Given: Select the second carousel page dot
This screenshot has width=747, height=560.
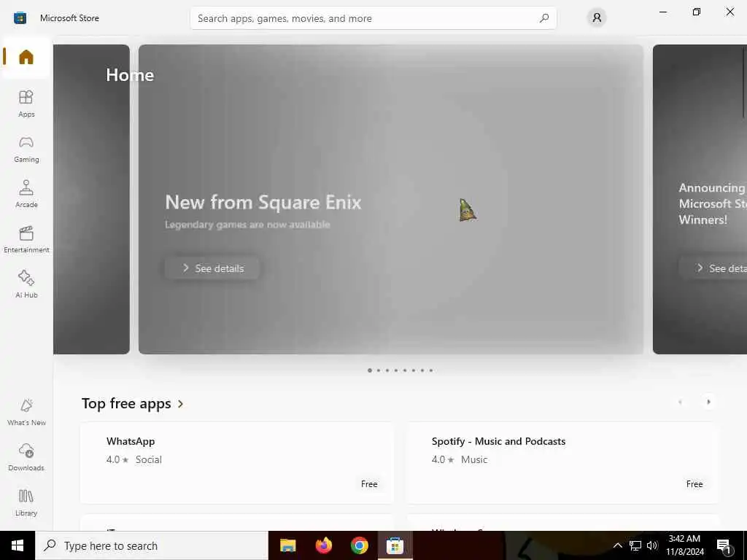Looking at the screenshot, I should coord(379,370).
